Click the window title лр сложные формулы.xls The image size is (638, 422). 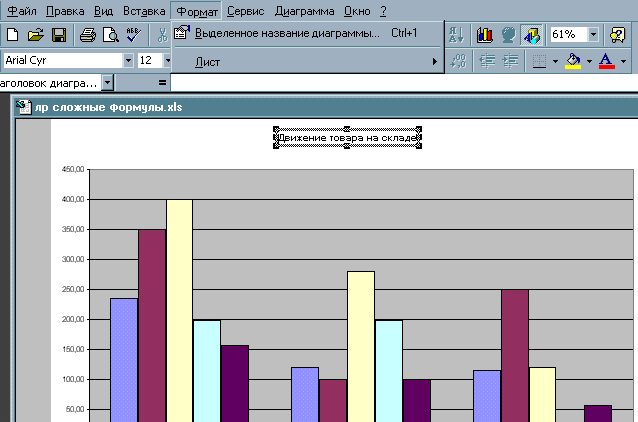click(109, 107)
